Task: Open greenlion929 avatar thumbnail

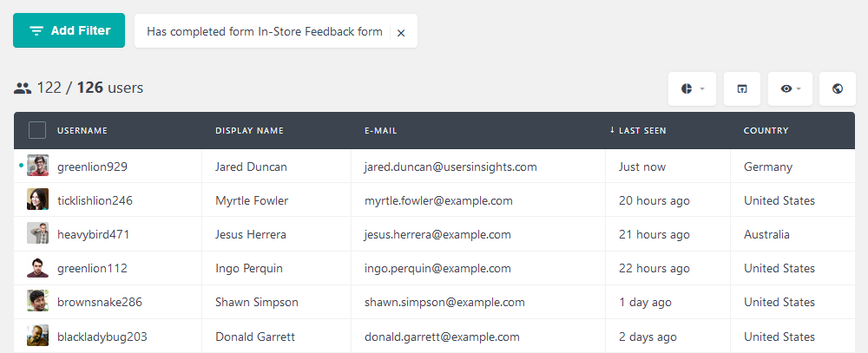Action: (x=37, y=166)
